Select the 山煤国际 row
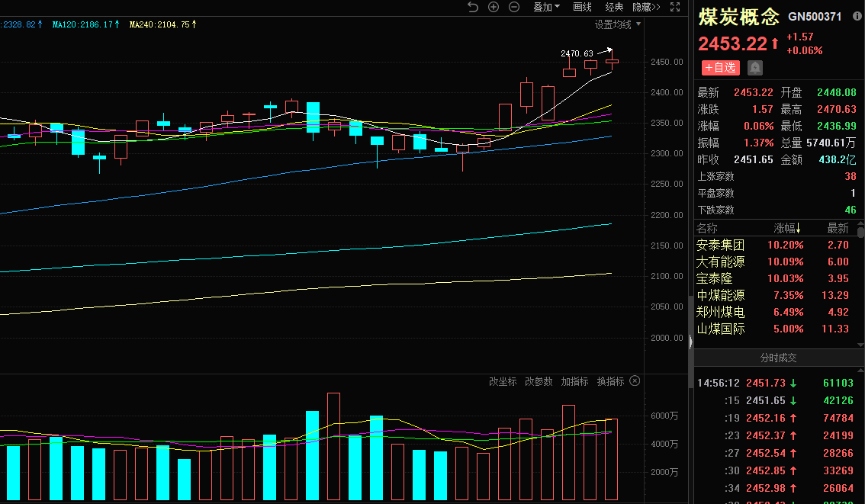The height and width of the screenshot is (504, 865). (775, 329)
